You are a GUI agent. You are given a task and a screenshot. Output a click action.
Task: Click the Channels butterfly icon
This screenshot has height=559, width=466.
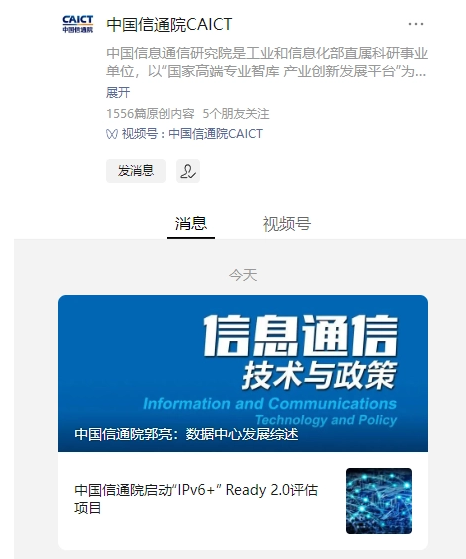click(112, 134)
